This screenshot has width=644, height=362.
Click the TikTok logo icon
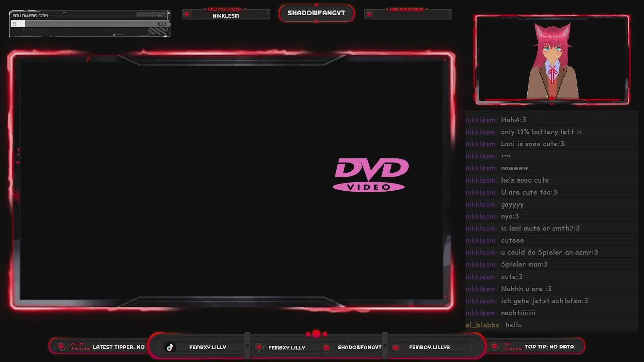coord(170,347)
